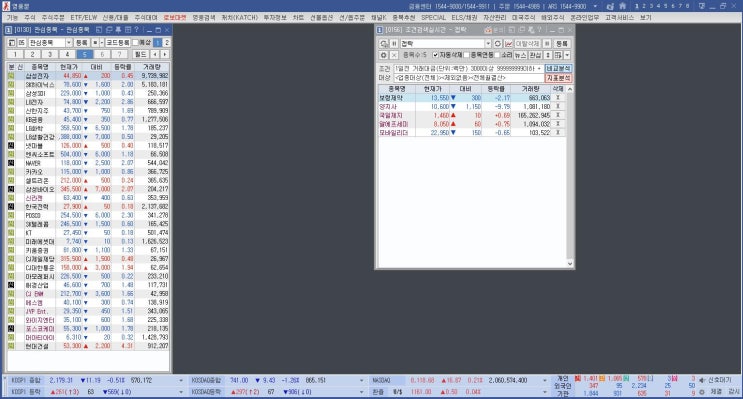
Task: Select page 2 button in 관심종목 window
Action: pyautogui.click(x=167, y=43)
